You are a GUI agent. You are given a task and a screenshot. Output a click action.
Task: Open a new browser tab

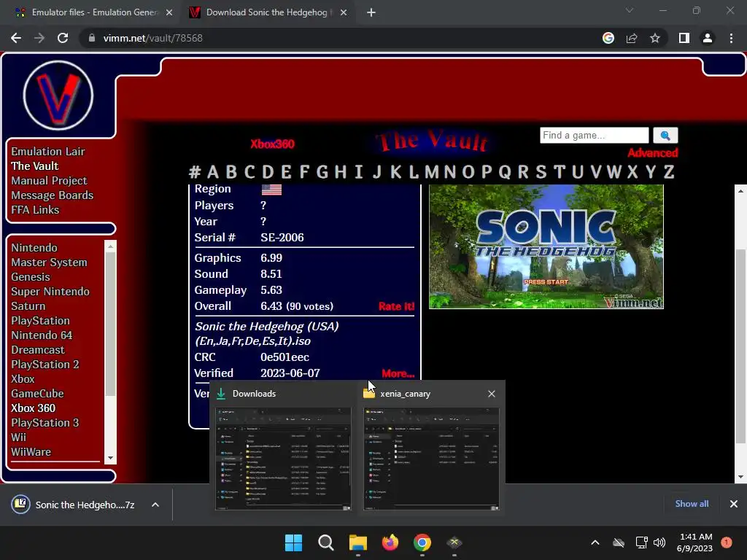(371, 12)
